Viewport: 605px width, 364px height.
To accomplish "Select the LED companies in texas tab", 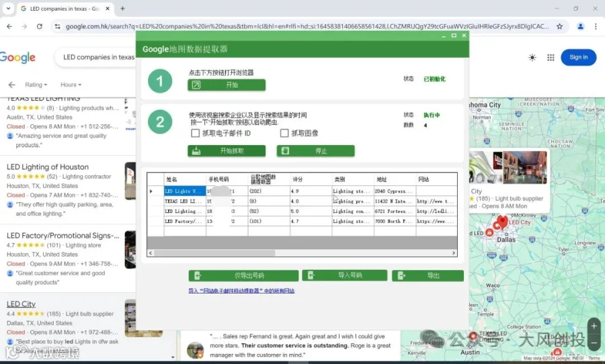I will [x=65, y=8].
